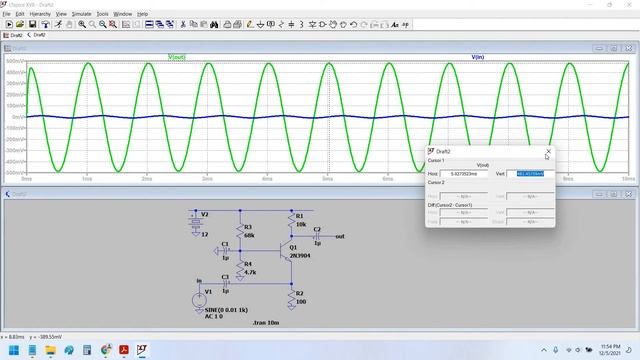
Task: Click transistor Q1 2N3904 label in schematic
Action: (300, 251)
